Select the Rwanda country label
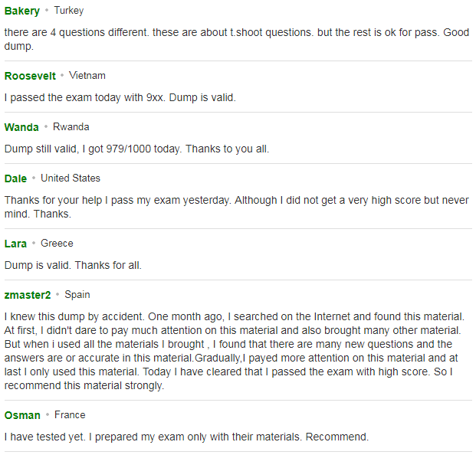Screen dimensions: 476x455 pyautogui.click(x=71, y=127)
